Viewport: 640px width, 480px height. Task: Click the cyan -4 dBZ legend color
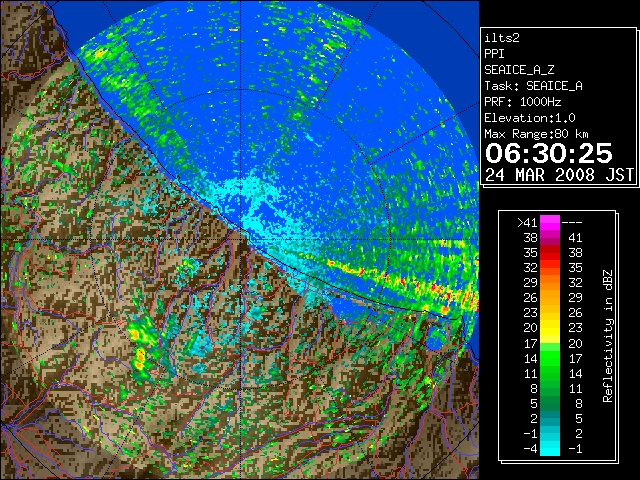(x=550, y=448)
